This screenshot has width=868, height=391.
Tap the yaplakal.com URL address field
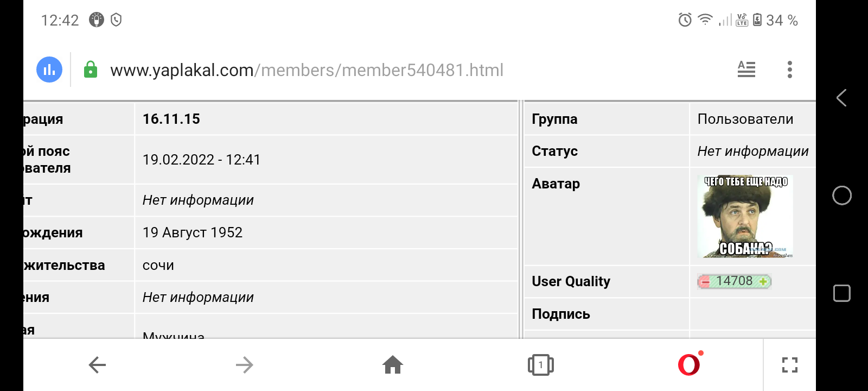tap(307, 70)
